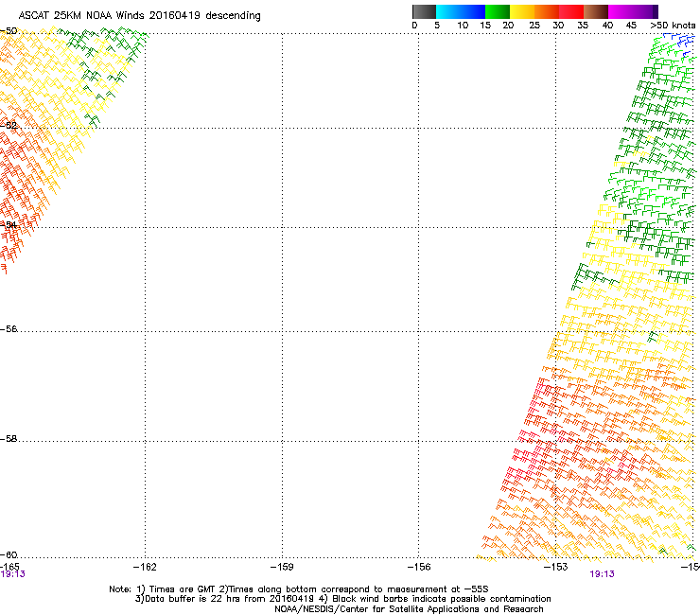
Task: Click the orange 25-30 knots legend segment
Action: click(547, 11)
